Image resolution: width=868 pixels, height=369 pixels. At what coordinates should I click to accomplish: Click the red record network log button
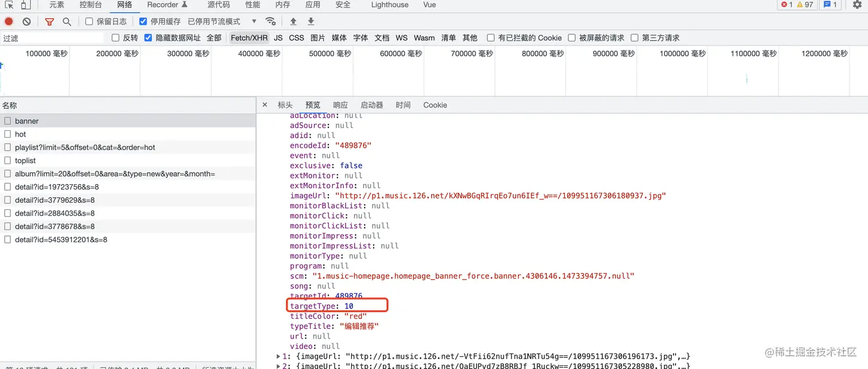[9, 21]
